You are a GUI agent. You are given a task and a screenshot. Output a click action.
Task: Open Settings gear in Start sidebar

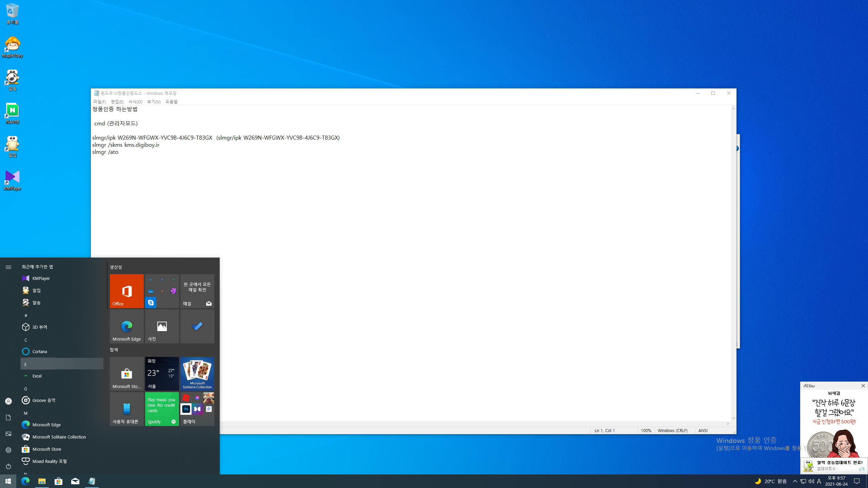click(8, 450)
